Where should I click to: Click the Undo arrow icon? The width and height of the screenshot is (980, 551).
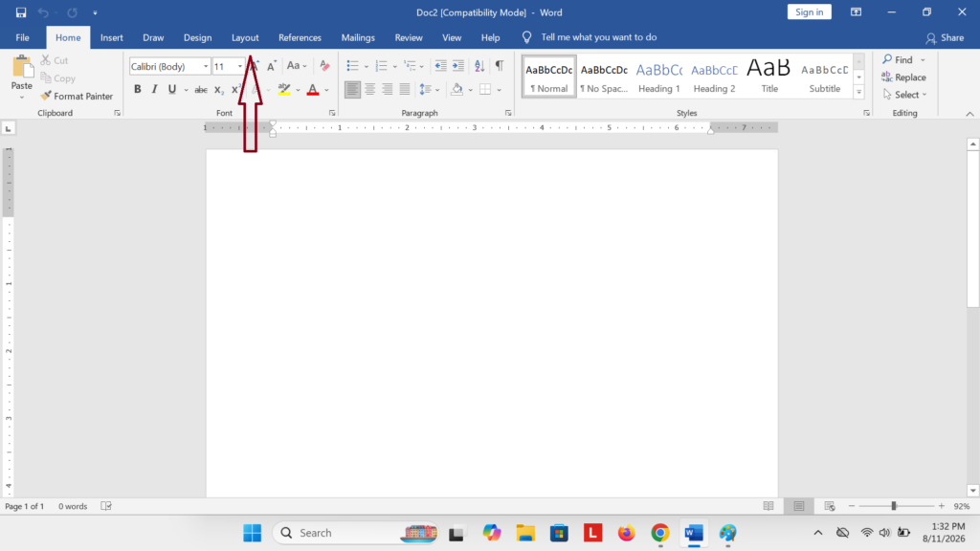[x=43, y=12]
